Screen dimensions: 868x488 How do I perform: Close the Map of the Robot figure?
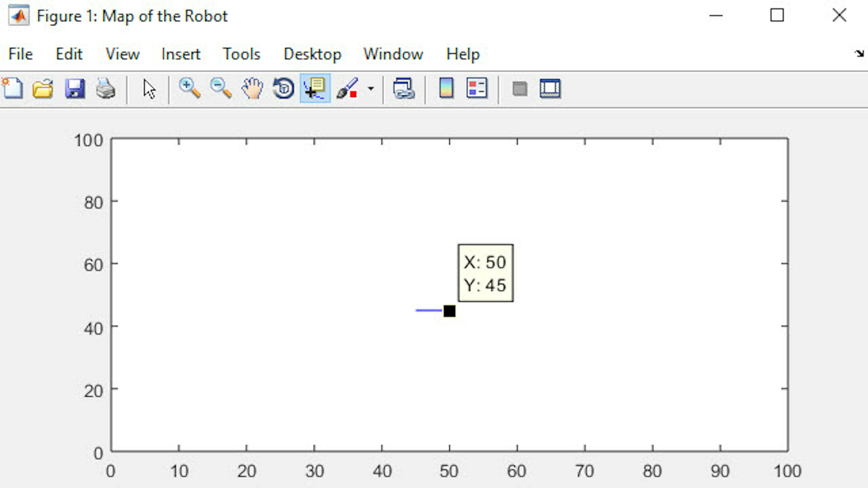(x=839, y=15)
